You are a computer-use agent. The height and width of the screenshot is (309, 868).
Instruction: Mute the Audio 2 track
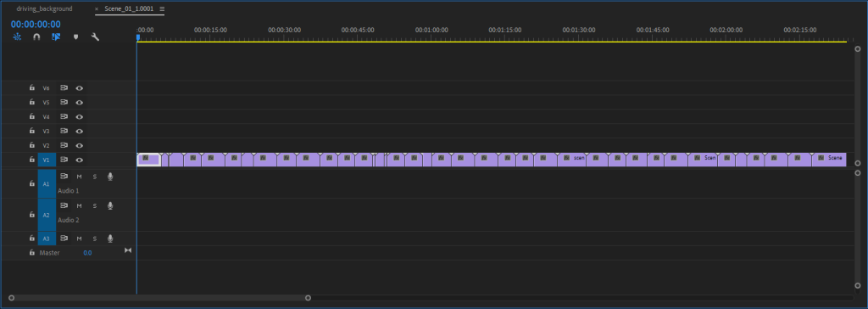click(x=79, y=205)
